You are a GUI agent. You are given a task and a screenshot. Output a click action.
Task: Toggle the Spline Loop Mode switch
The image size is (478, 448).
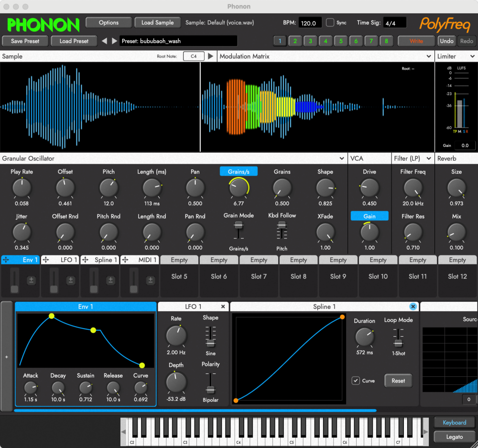click(398, 338)
